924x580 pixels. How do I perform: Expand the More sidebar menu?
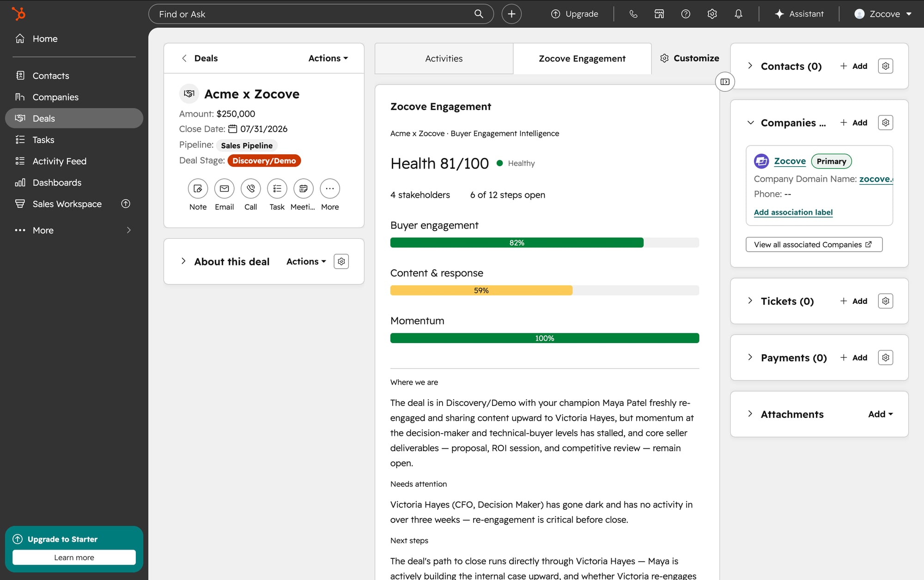[74, 230]
